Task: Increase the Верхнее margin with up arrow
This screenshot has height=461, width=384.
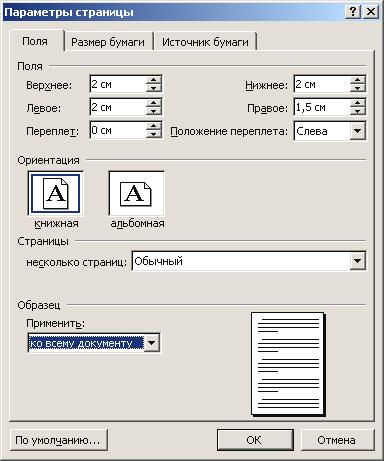Action: 154,80
